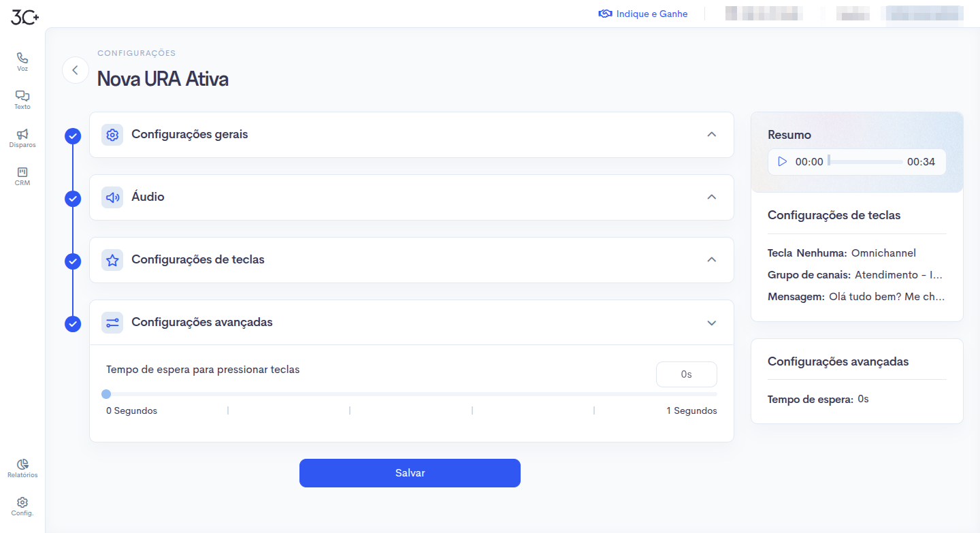Click the 3C+ logo
Viewport: 980px width, 533px height.
(25, 18)
